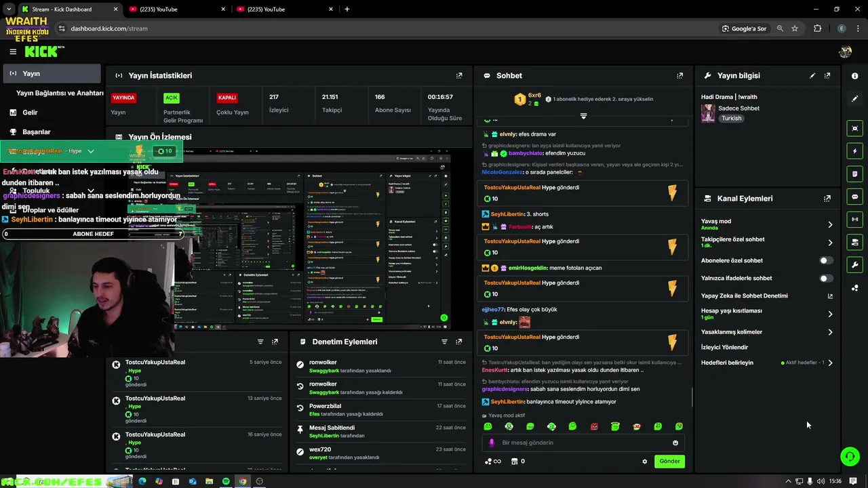Open Yayın Bağlantısı ve Anahtarı menu item
Screen dimensions: 868x488
pos(60,93)
